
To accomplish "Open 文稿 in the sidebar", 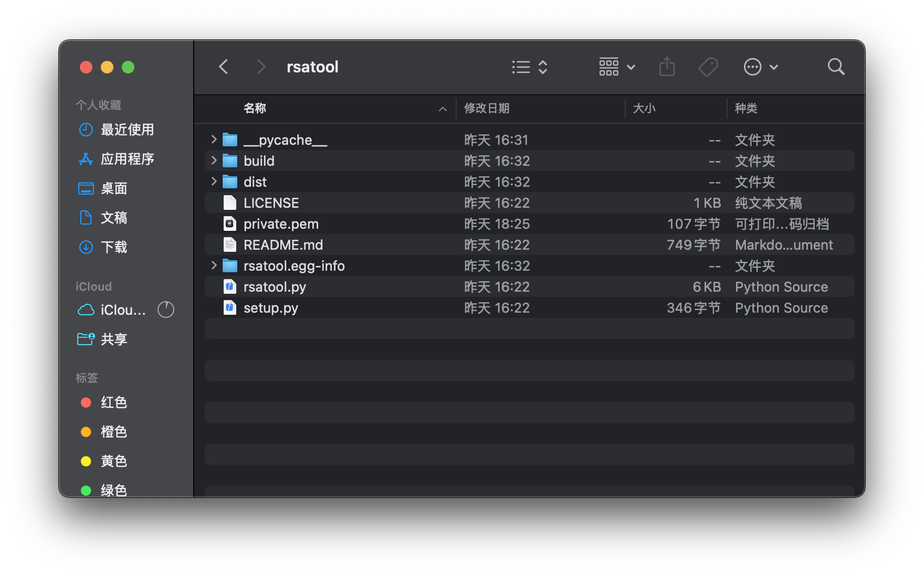I will pos(103,218).
